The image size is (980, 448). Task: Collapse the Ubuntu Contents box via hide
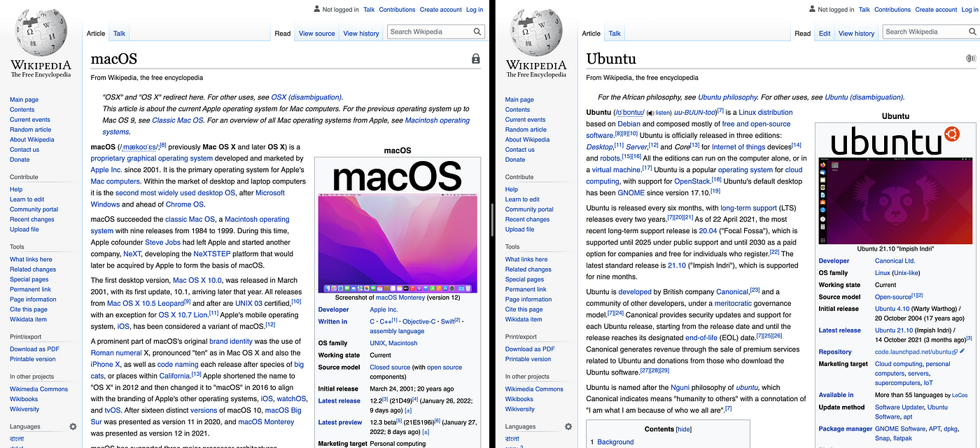point(684,429)
